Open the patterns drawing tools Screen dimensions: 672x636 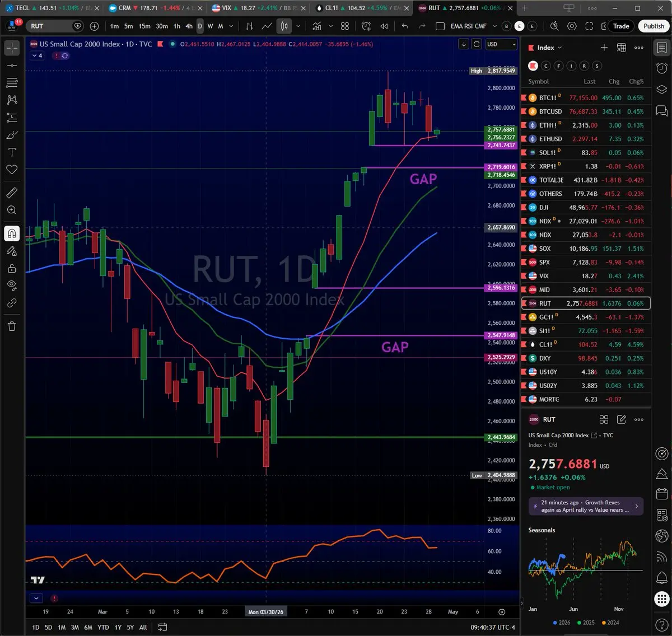point(12,100)
